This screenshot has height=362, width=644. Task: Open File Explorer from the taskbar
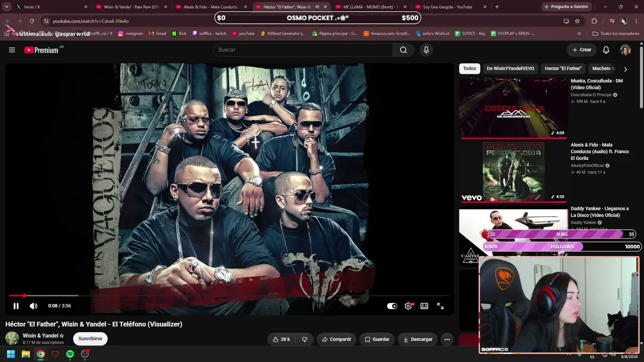(x=26, y=354)
